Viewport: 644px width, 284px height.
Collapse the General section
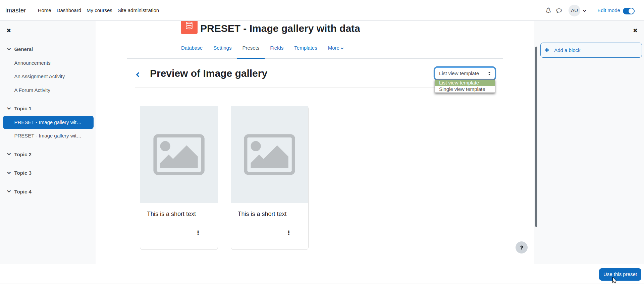point(9,49)
